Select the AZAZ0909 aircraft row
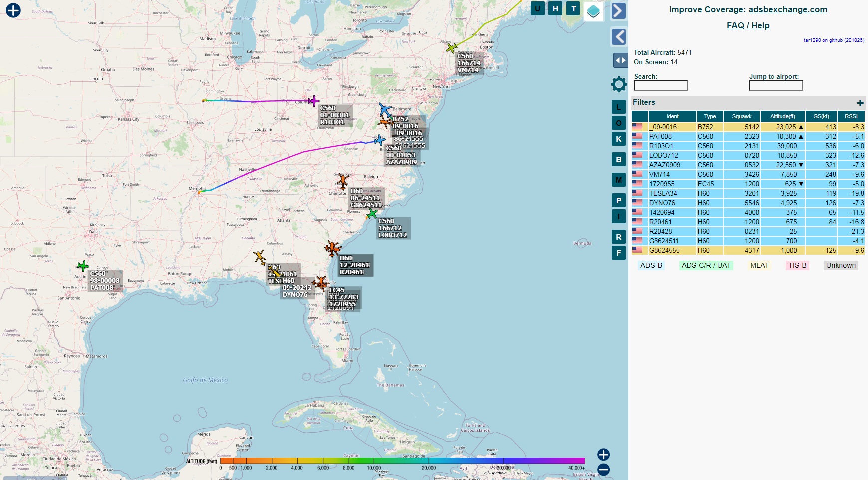The width and height of the screenshot is (868, 480). point(748,165)
